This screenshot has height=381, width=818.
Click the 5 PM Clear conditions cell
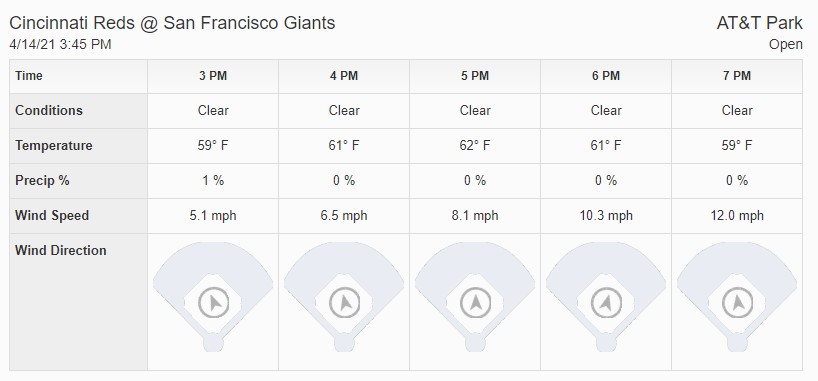click(475, 111)
